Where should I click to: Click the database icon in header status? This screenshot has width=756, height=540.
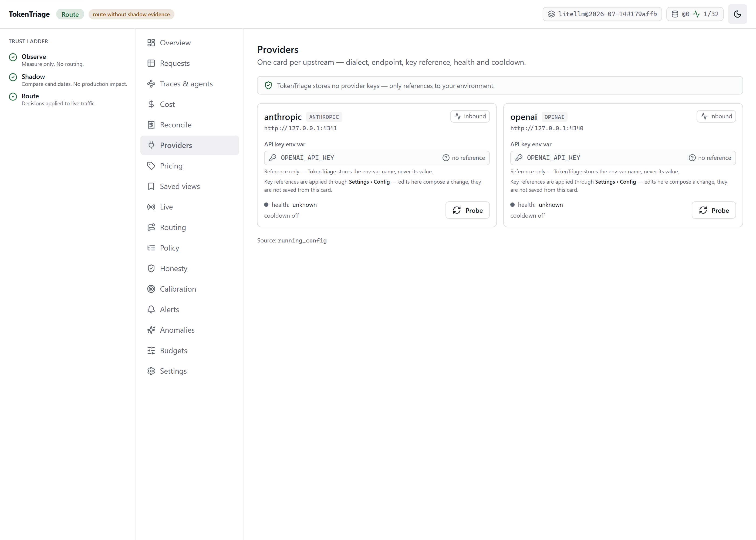(675, 14)
